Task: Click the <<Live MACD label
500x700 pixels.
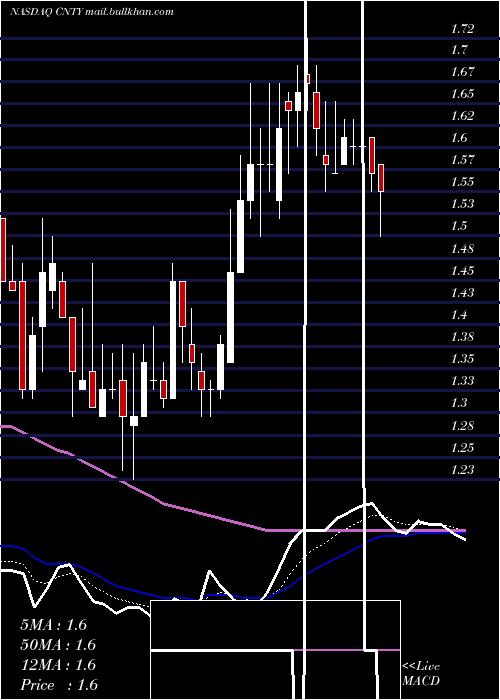Action: tap(421, 674)
